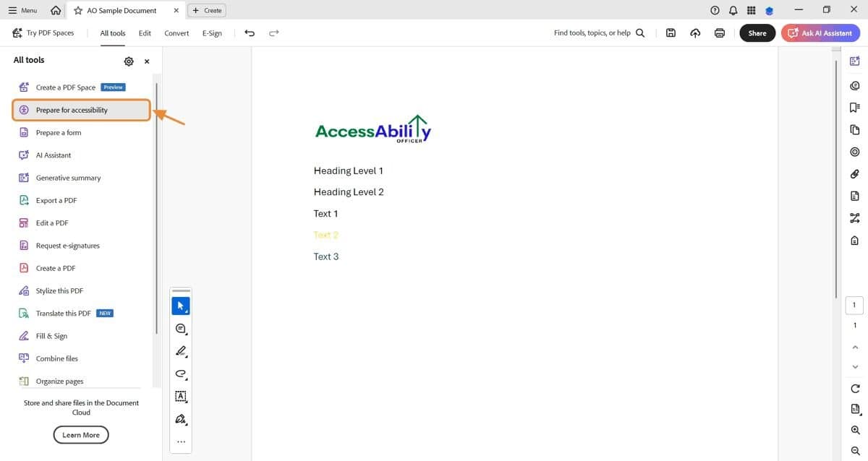Open the Menu hamburger

22,10
